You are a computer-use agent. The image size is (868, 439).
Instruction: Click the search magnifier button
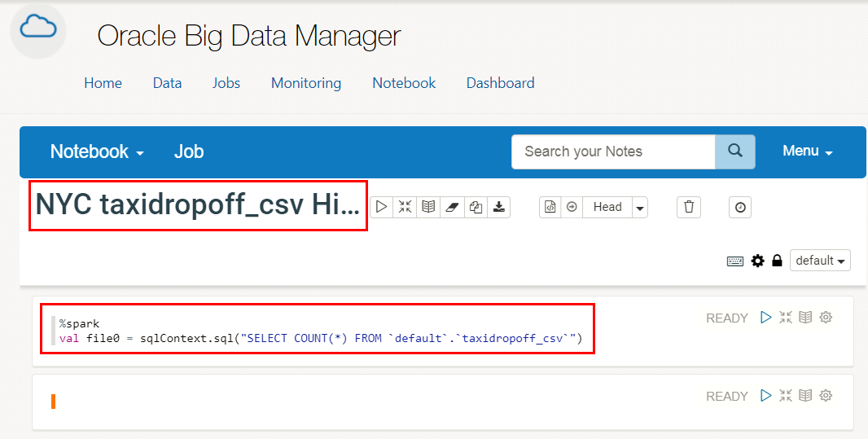pyautogui.click(x=735, y=151)
